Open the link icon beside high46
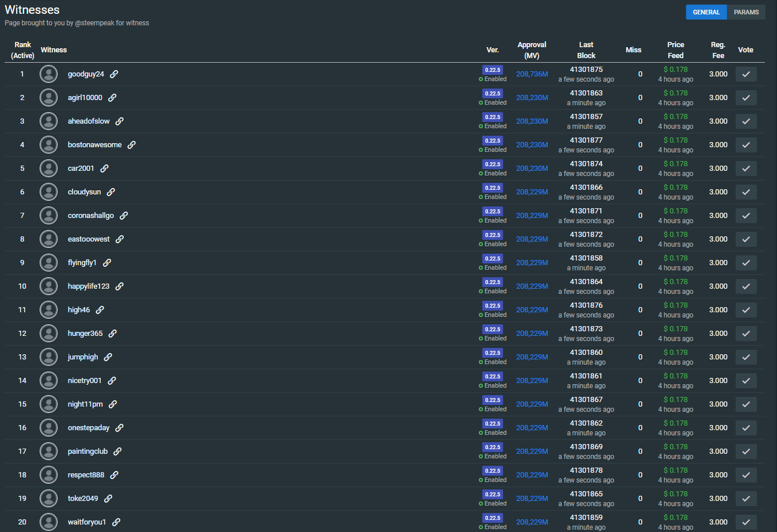Viewport: 777px width, 532px height. pos(100,310)
